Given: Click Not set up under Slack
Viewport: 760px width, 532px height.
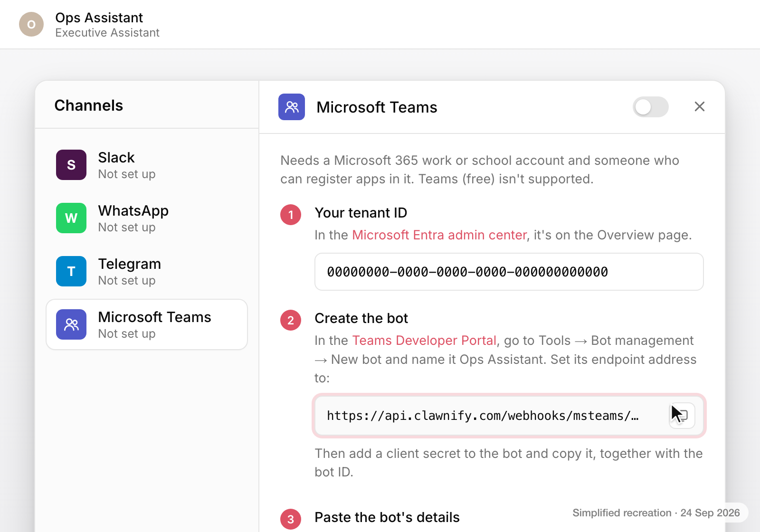Looking at the screenshot, I should pyautogui.click(x=127, y=174).
